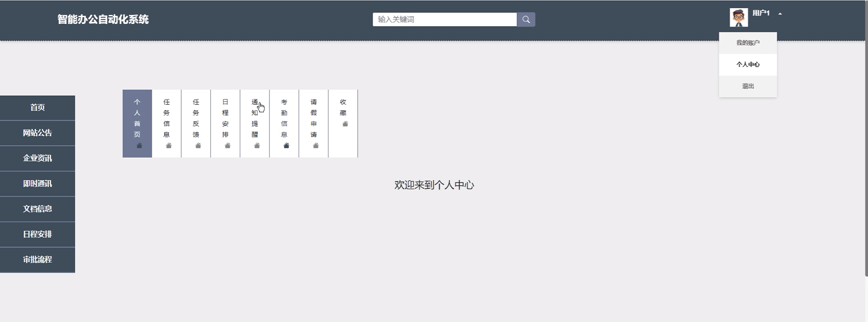Collapse the 用户1 dropdown arrow
Image resolution: width=868 pixels, height=322 pixels.
point(780,14)
